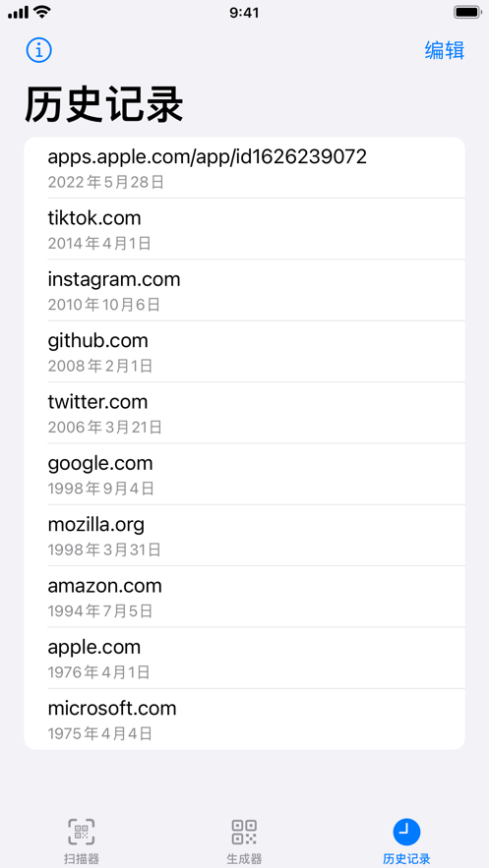Select the instagram.com history row
The image size is (489, 868).
[x=244, y=290]
